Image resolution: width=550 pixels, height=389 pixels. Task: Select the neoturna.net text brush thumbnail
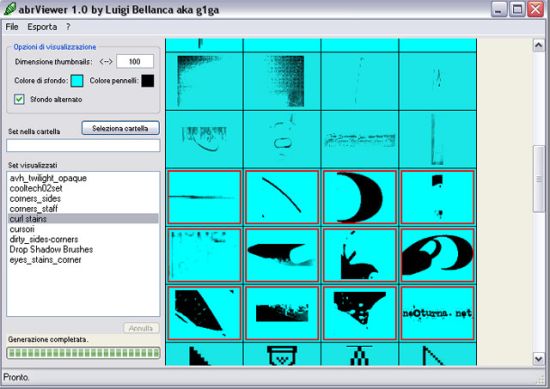(x=437, y=313)
